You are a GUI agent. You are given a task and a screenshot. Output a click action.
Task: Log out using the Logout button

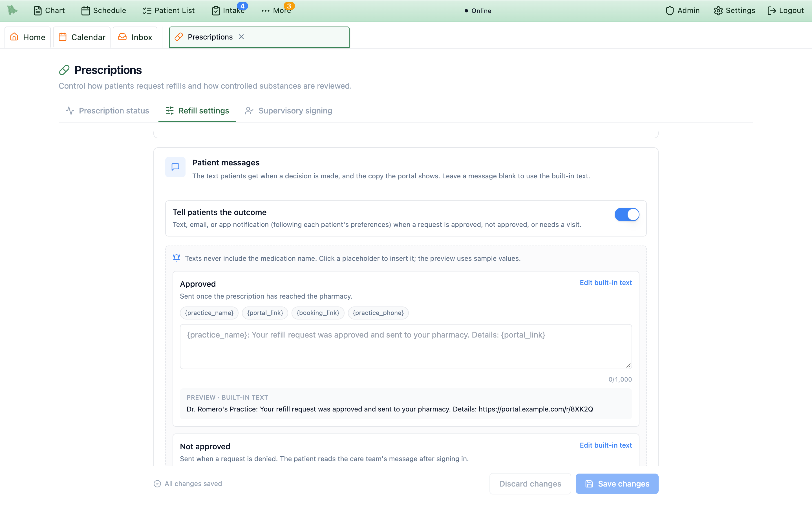click(x=785, y=10)
